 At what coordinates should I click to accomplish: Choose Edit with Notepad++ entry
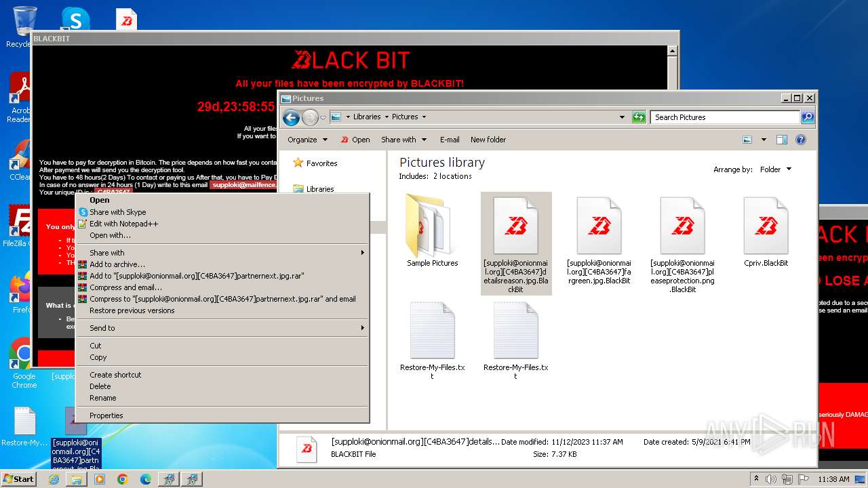click(124, 224)
